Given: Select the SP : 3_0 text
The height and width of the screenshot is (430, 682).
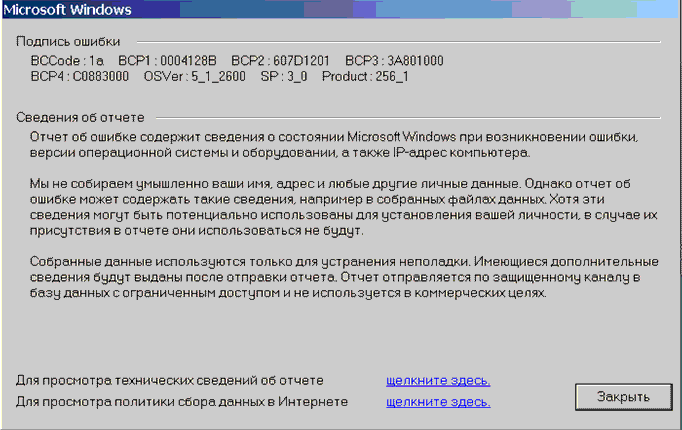Looking at the screenshot, I should [284, 77].
